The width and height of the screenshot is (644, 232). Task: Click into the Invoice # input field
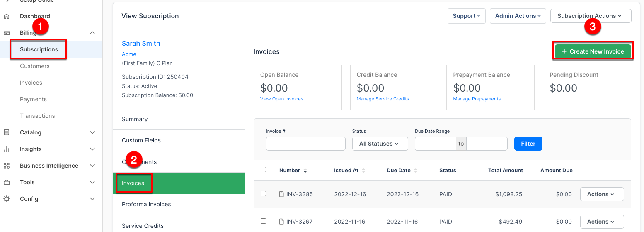(x=305, y=144)
